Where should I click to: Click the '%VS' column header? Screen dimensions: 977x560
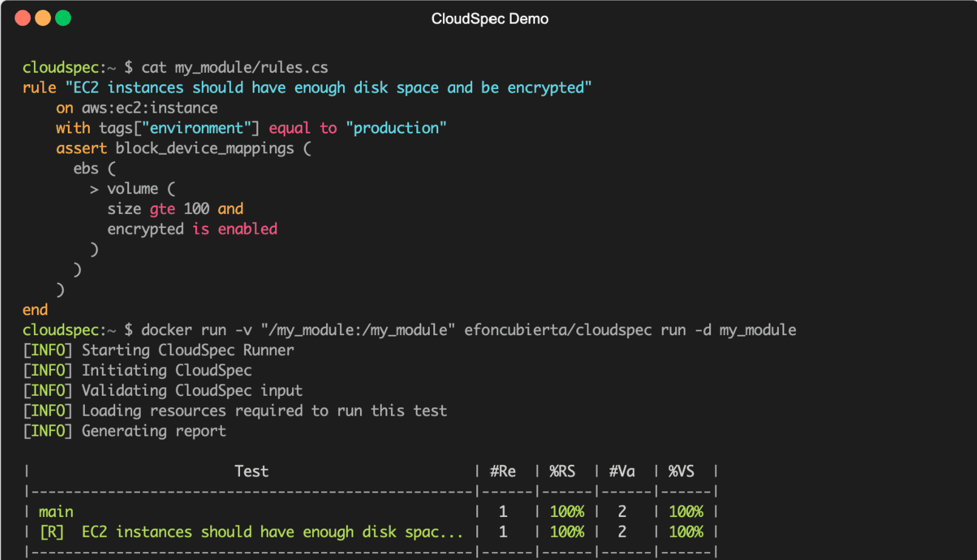coord(681,471)
